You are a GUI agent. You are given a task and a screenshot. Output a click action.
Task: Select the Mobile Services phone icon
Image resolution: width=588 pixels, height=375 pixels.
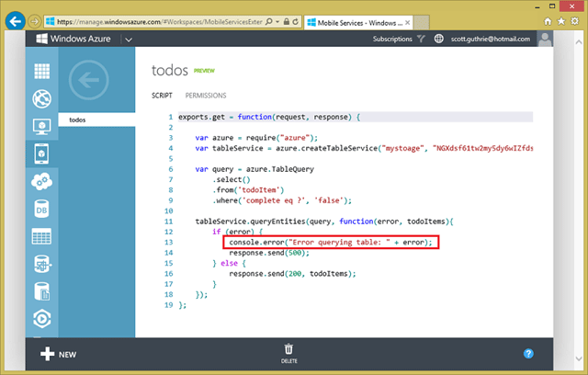click(x=41, y=153)
